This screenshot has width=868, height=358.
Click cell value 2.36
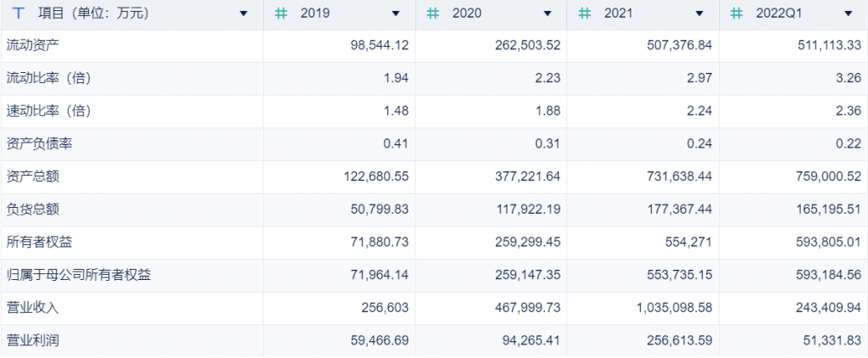pos(849,111)
